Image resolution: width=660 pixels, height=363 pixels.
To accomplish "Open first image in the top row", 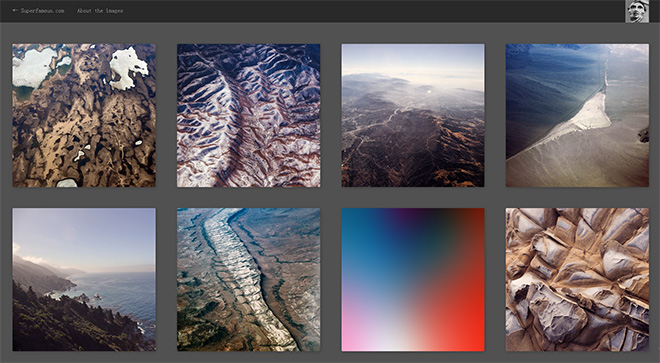I will (84, 115).
